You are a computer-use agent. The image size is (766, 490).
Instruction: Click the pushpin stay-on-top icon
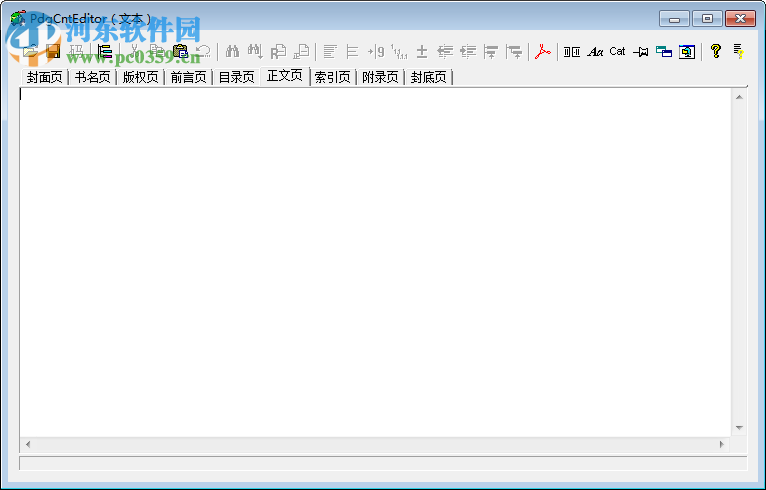tap(640, 51)
